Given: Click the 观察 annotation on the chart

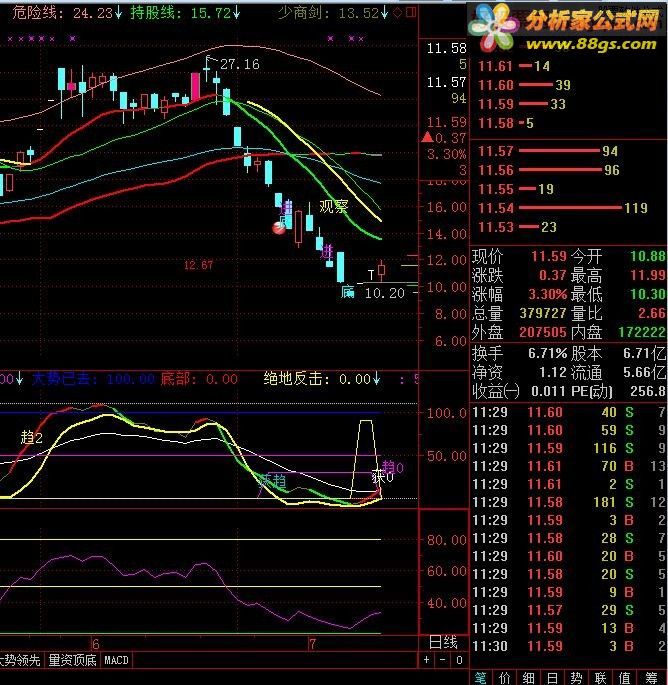Looking at the screenshot, I should click(333, 206).
